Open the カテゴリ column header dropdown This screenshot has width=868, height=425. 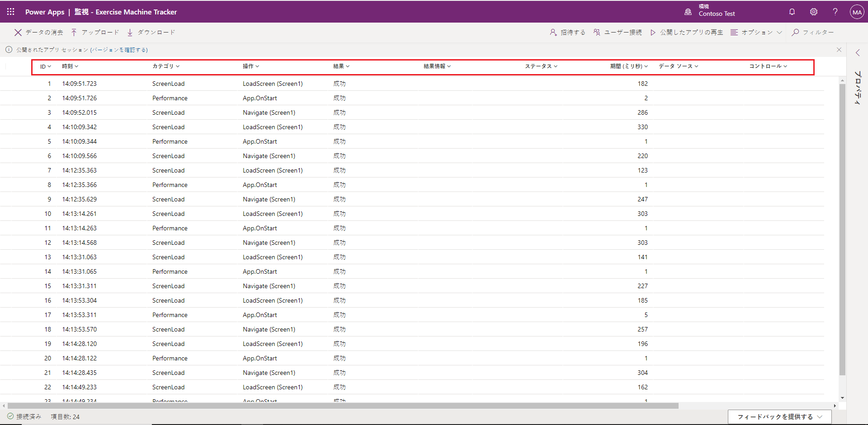(166, 66)
